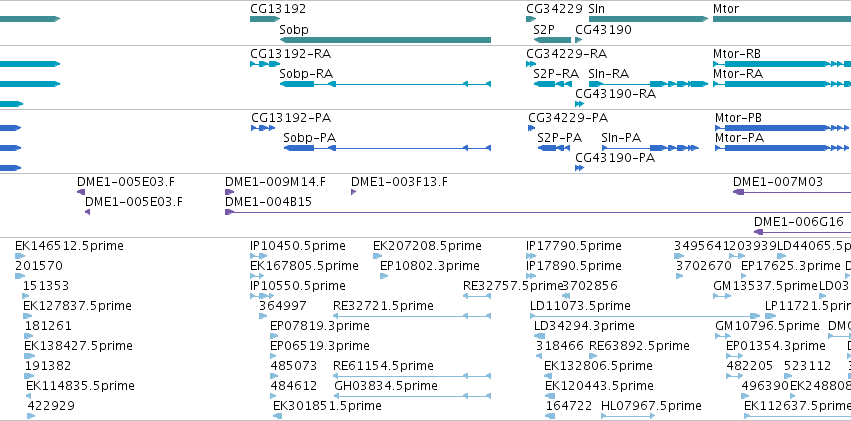Open the EK132806.5prime EST

pos(548,376)
